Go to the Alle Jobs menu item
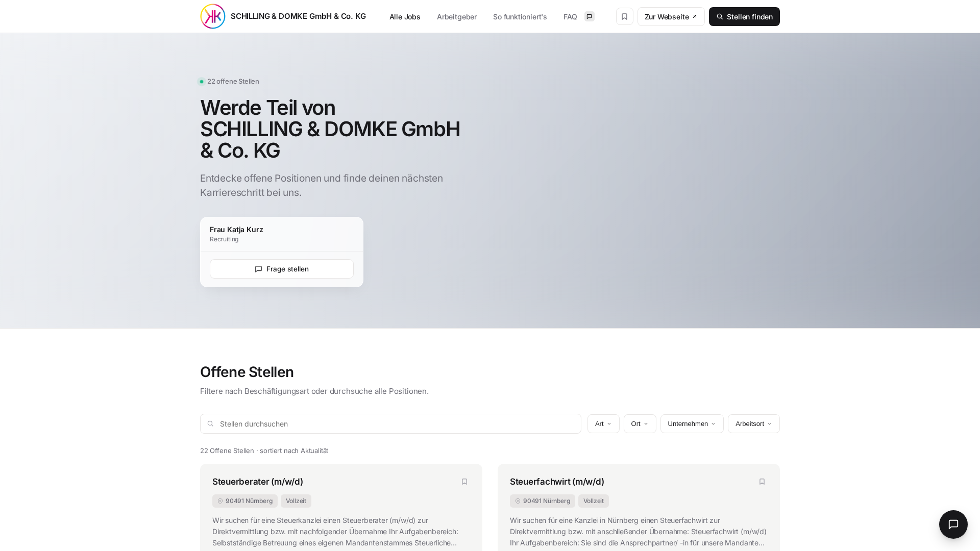This screenshot has width=980, height=551. point(405,17)
